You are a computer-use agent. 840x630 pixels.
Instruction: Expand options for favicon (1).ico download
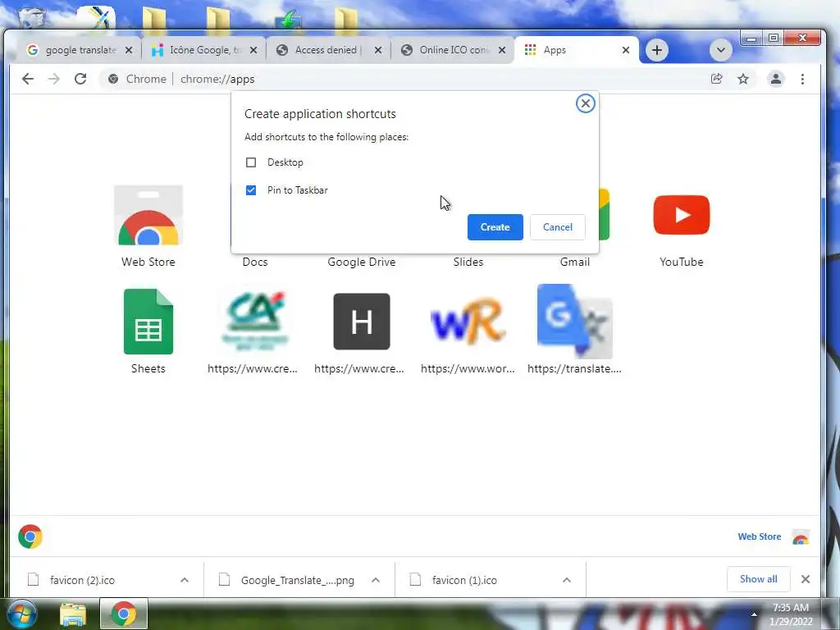point(567,580)
